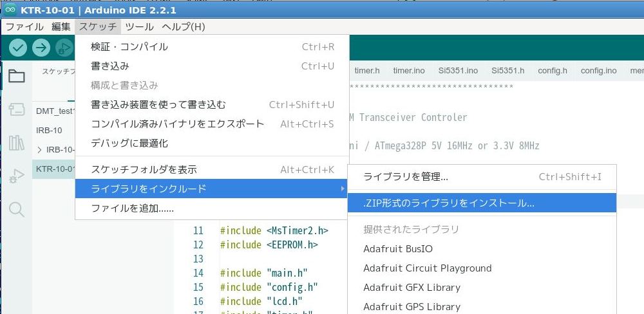Image resolution: width=644 pixels, height=314 pixels.
Task: Click the ATmega328P comment line
Action: coord(444,145)
